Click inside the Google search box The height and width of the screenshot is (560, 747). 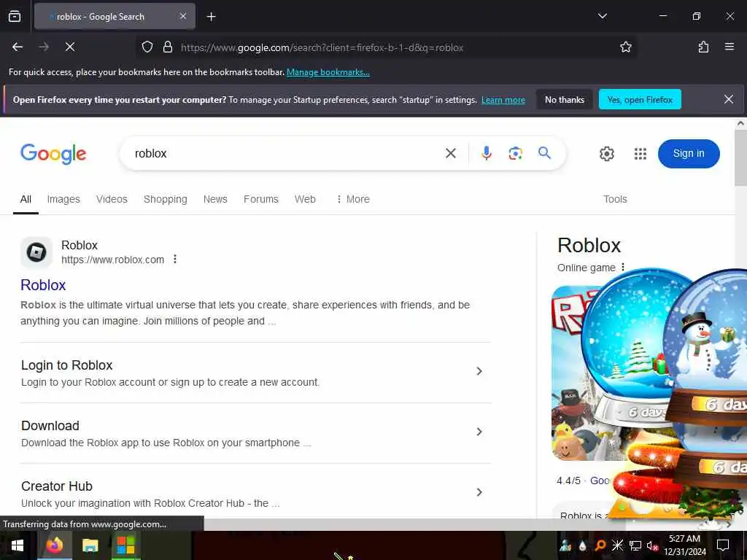pyautogui.click(x=286, y=153)
